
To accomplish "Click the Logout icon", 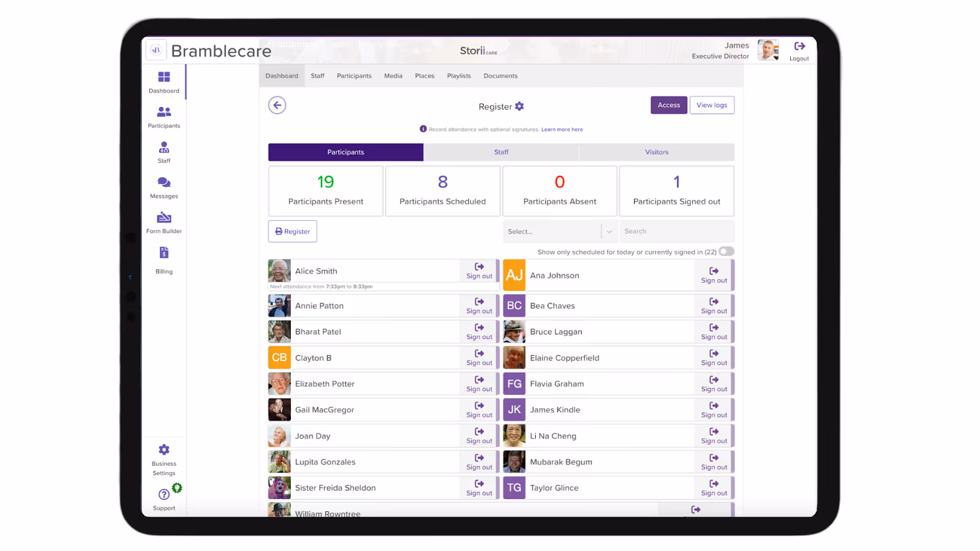I will pos(799,47).
